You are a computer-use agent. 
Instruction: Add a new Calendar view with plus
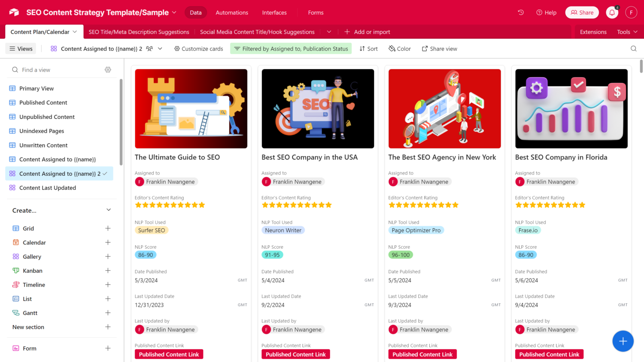point(108,242)
